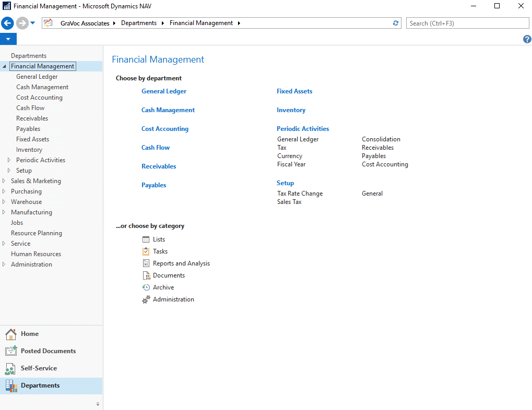Viewport: 532px width, 410px height.
Task: Open the navigation history dropdown arrow
Action: 32,23
